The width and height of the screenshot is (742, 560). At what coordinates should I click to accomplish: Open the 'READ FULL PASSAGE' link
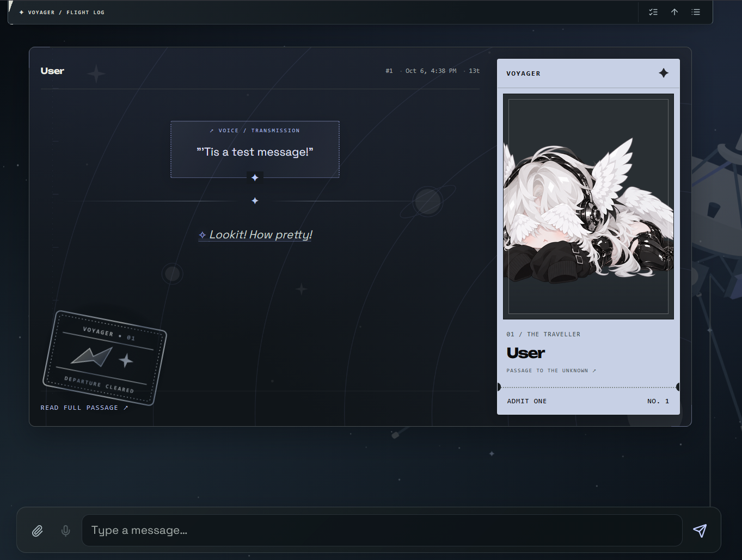click(x=84, y=408)
